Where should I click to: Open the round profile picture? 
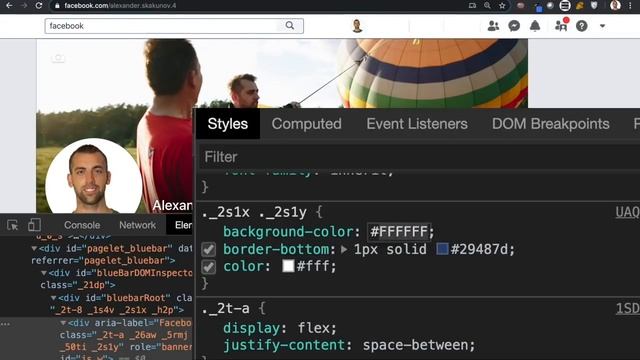[93, 176]
